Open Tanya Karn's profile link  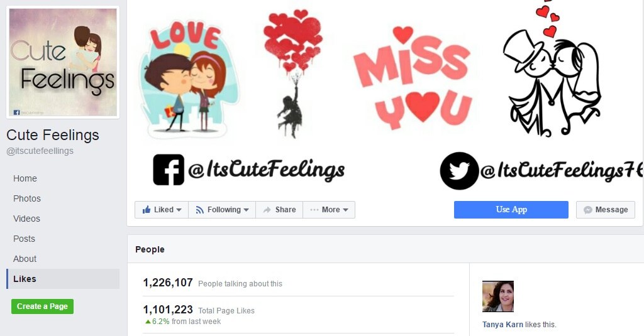point(502,325)
